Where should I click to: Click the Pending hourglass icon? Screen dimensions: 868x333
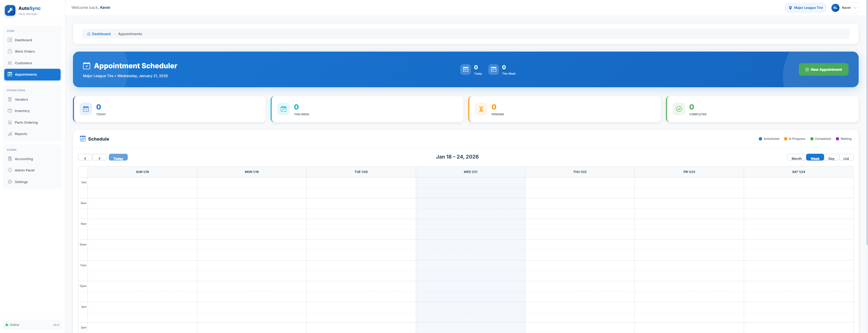(481, 109)
